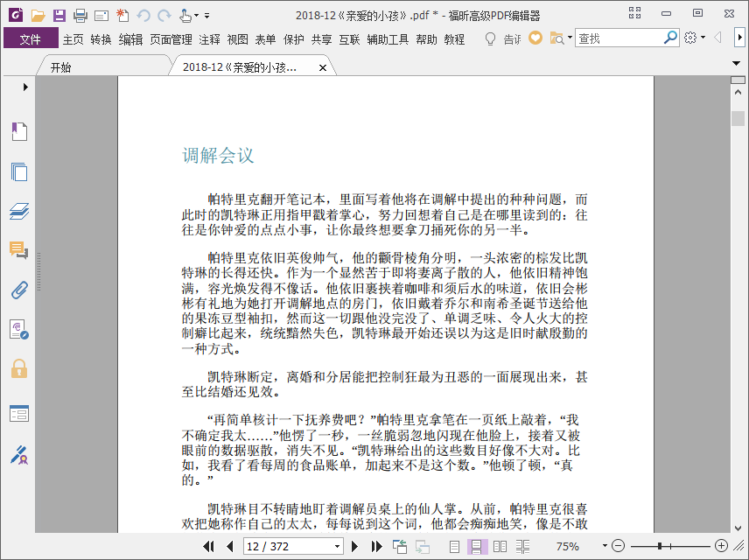Image resolution: width=749 pixels, height=560 pixels.
Task: Select the 2018-12《亲爱的小孩 document tab
Action: (x=240, y=67)
